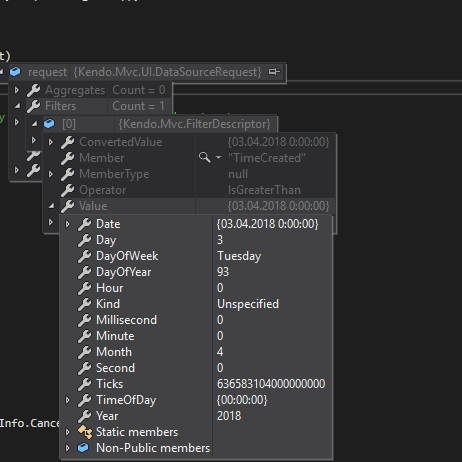Screen dimensions: 462x462
Task: Select the Kind value Unspecified
Action: point(248,304)
